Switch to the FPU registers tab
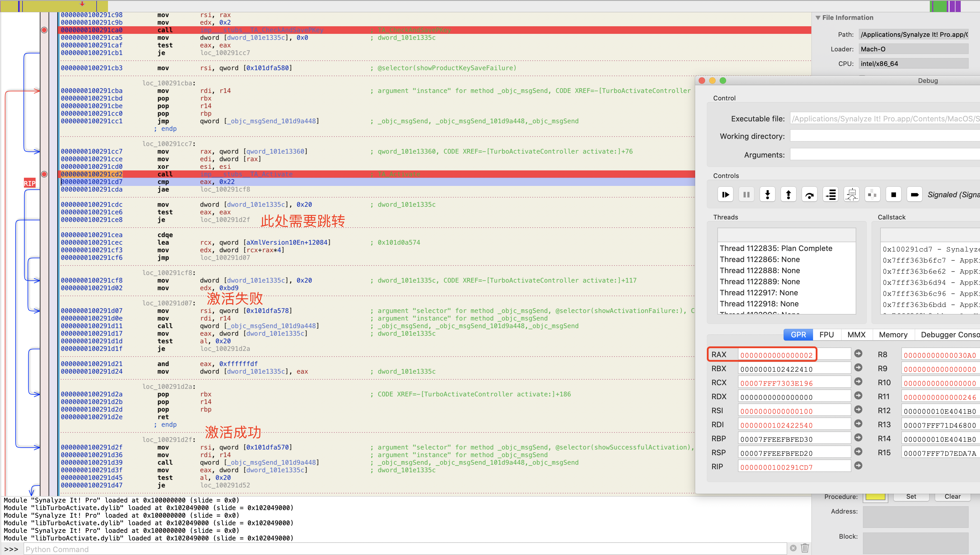The height and width of the screenshot is (555, 980). pyautogui.click(x=826, y=335)
